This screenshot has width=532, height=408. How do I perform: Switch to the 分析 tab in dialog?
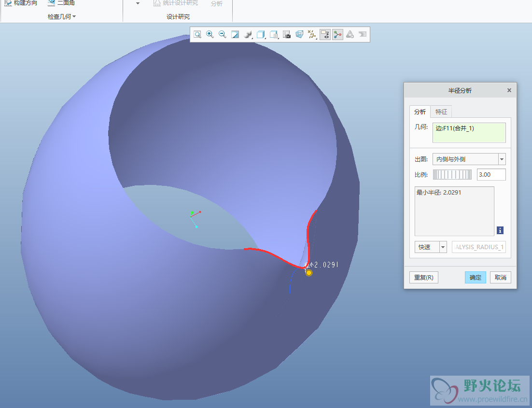click(420, 112)
